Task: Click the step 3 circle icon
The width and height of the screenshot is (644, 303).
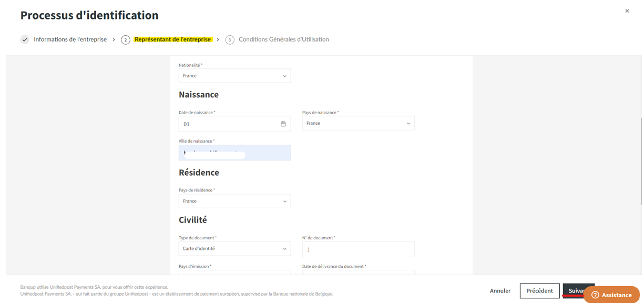Action: click(x=230, y=40)
